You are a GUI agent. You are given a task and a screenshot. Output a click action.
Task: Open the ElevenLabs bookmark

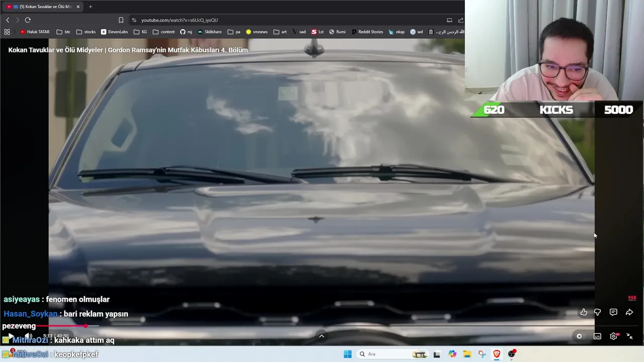pyautogui.click(x=114, y=32)
